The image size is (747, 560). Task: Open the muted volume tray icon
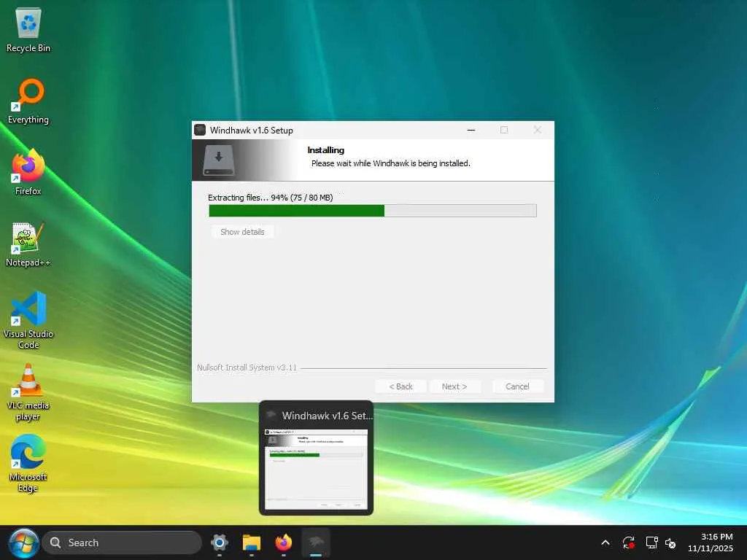670,542
